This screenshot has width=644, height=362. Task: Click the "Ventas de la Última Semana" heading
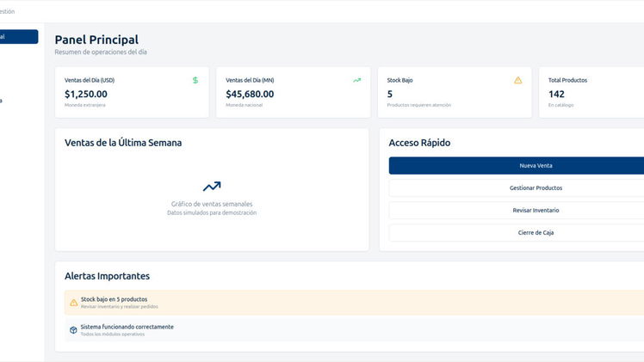[123, 143]
